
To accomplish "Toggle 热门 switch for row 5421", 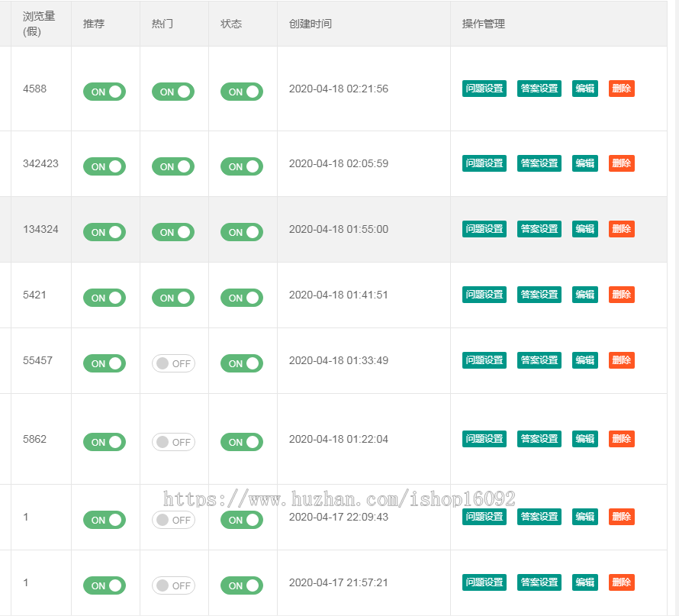I will click(172, 298).
